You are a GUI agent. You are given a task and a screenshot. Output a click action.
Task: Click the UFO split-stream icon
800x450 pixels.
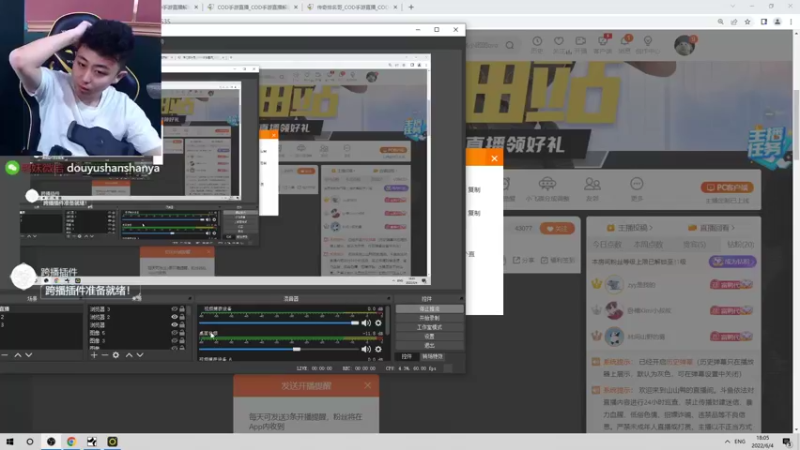coord(547,183)
